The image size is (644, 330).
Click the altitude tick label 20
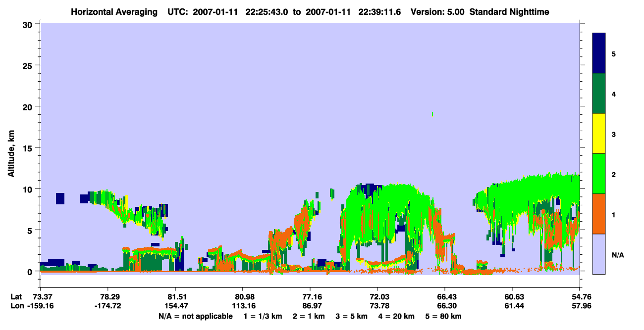tap(29, 106)
